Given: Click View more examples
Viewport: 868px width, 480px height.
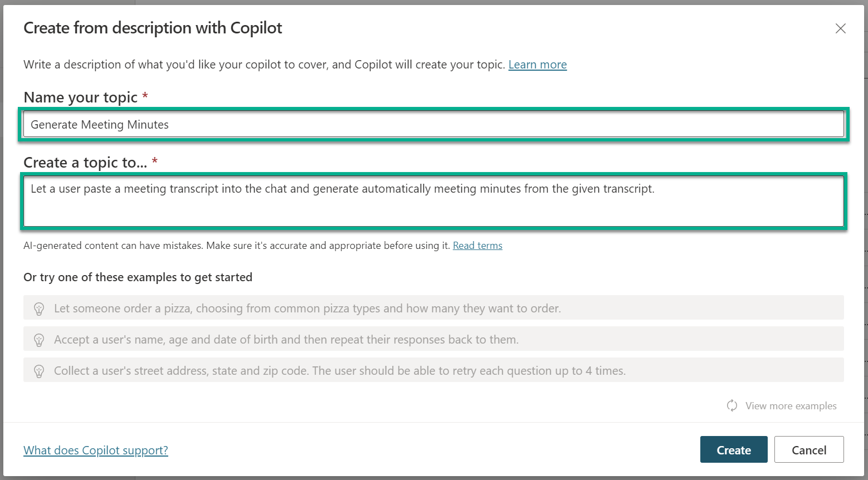Looking at the screenshot, I should click(791, 405).
